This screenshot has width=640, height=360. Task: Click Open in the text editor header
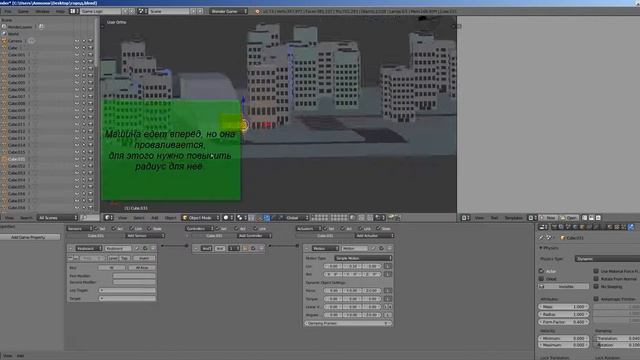point(569,218)
